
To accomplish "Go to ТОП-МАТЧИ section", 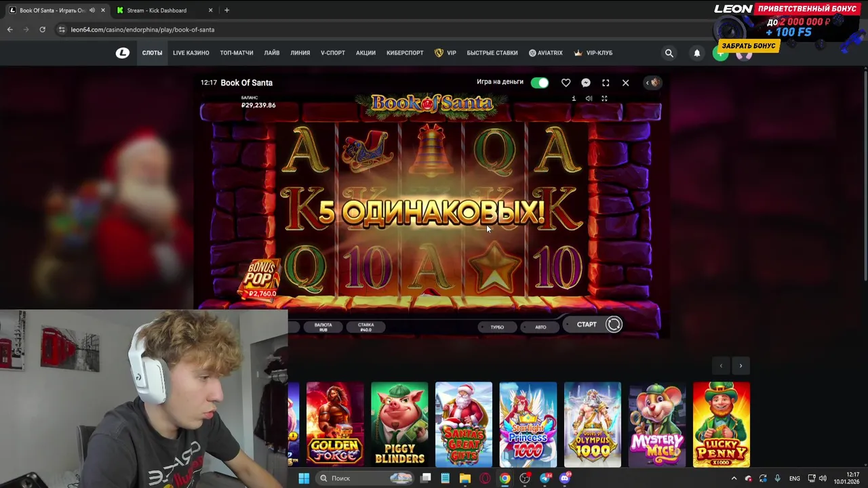I will pos(237,53).
